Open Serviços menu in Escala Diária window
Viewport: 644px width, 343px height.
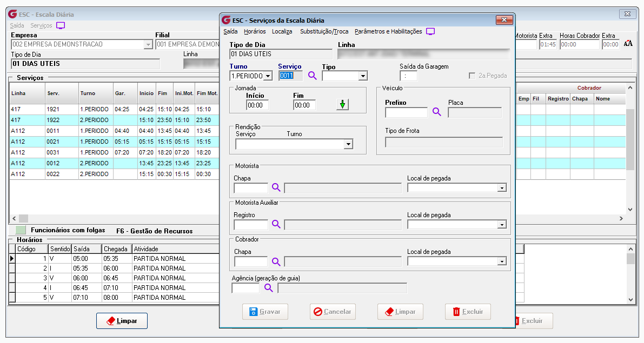(x=41, y=25)
